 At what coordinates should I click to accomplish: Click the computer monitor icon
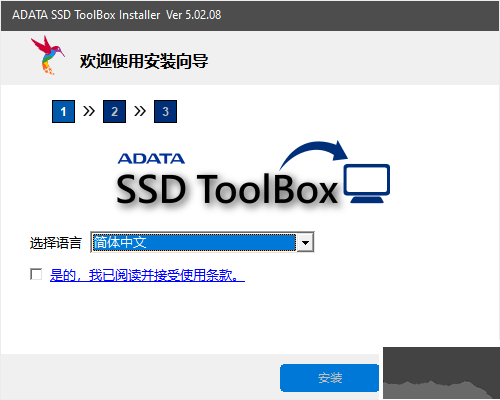(367, 183)
